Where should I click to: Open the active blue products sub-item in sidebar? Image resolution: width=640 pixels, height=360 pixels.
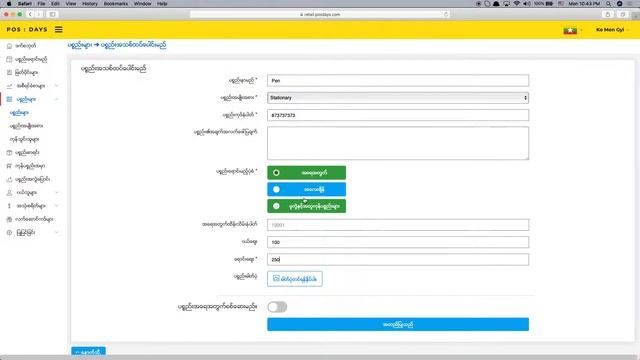pos(19,113)
